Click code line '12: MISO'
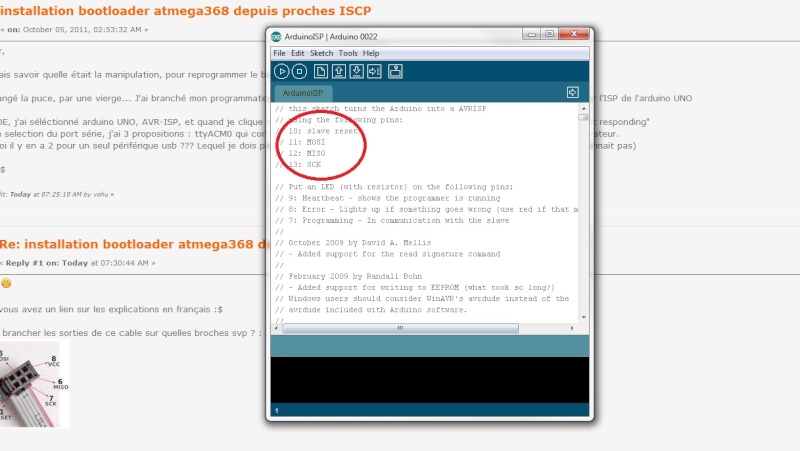800x451 pixels. [300, 154]
